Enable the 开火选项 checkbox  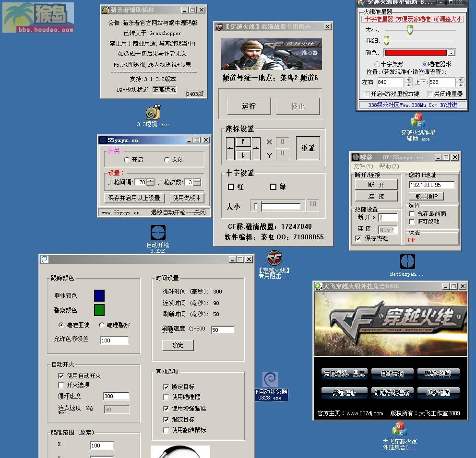(61, 385)
